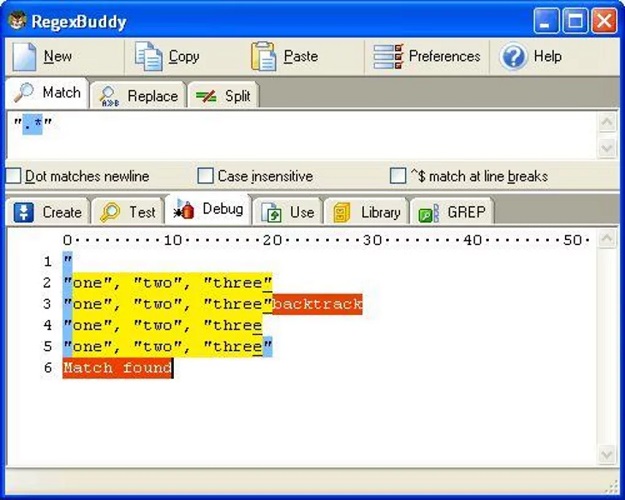
Task: Open the Library tab
Action: pyautogui.click(x=366, y=212)
